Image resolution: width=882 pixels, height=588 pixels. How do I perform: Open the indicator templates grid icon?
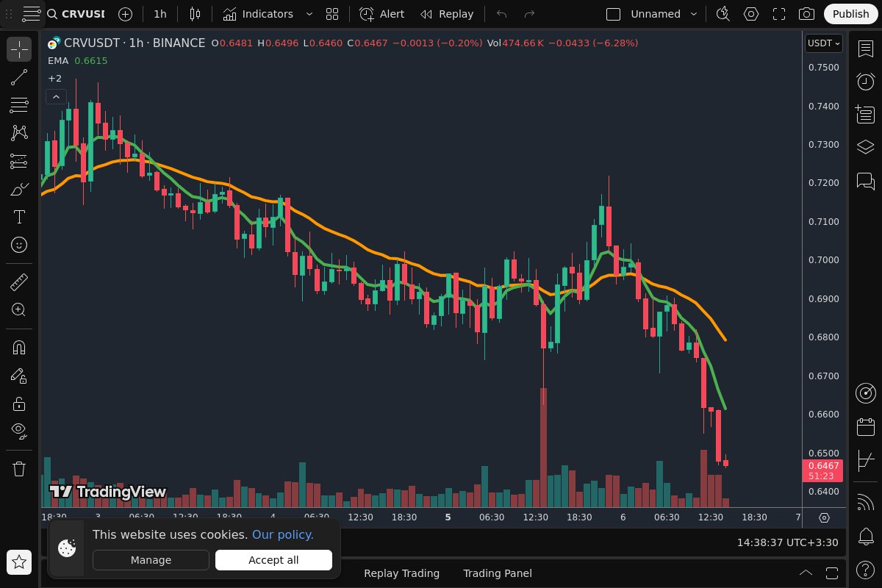tap(332, 14)
